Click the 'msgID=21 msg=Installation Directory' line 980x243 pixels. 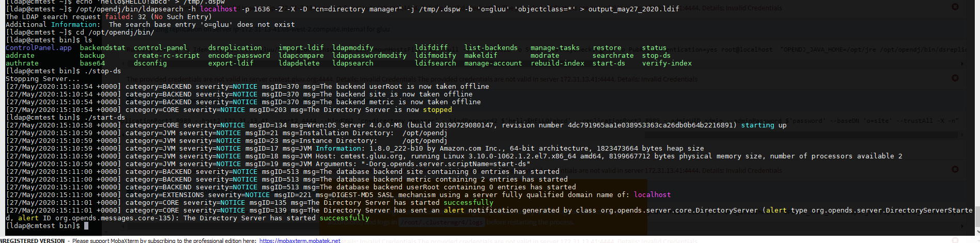(227, 133)
